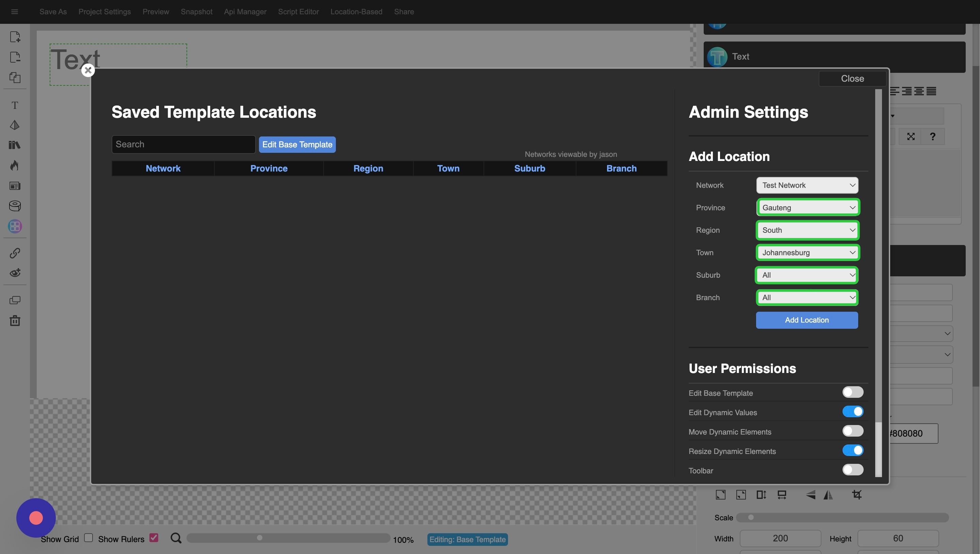The image size is (980, 554).
Task: Click the Preview menu item
Action: [x=156, y=12]
